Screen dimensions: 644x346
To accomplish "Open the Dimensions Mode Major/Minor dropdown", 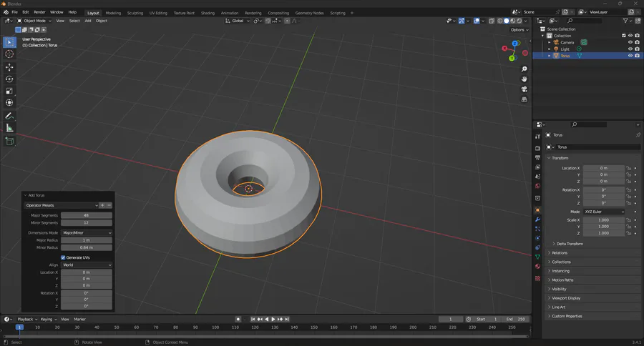I will click(87, 233).
